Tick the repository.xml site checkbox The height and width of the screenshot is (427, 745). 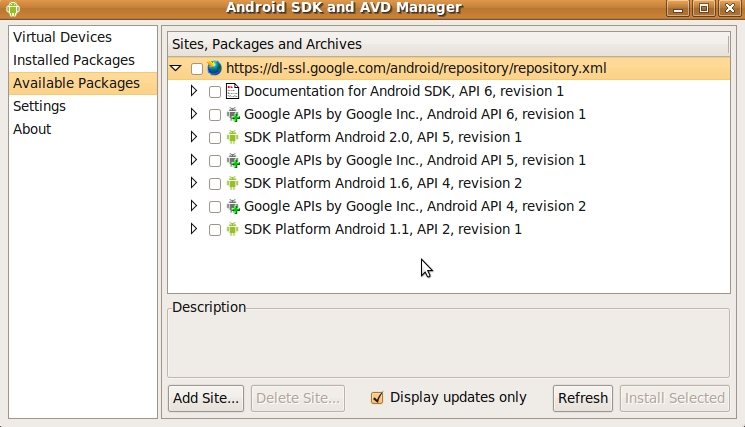click(197, 69)
